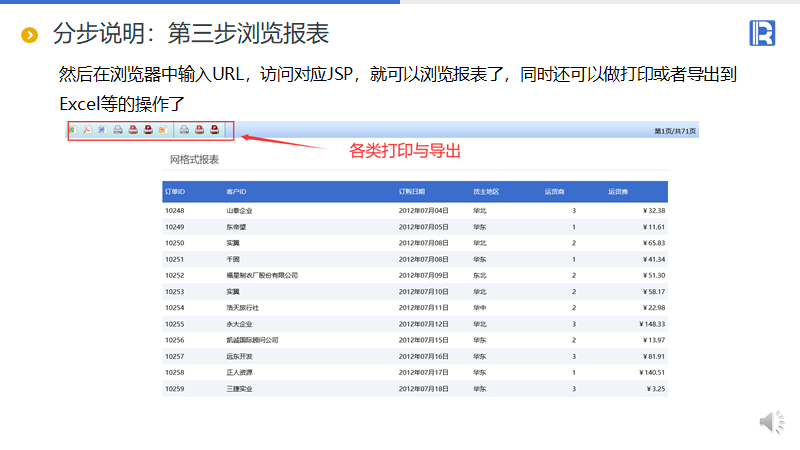Select order ID cell 10250

pyautogui.click(x=174, y=243)
